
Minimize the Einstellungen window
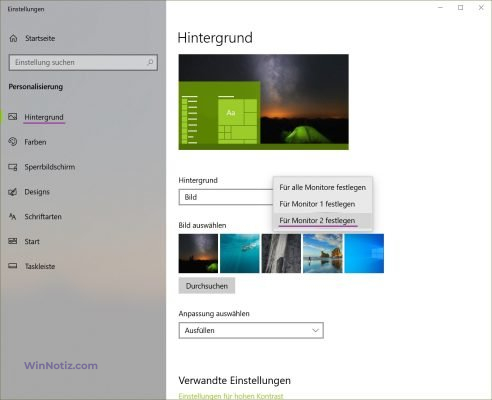440,7
